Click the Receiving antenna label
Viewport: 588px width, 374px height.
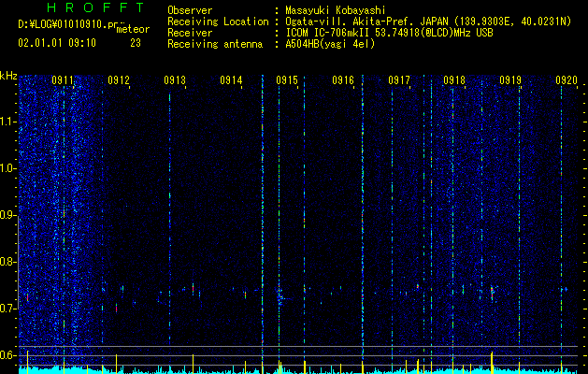click(215, 44)
